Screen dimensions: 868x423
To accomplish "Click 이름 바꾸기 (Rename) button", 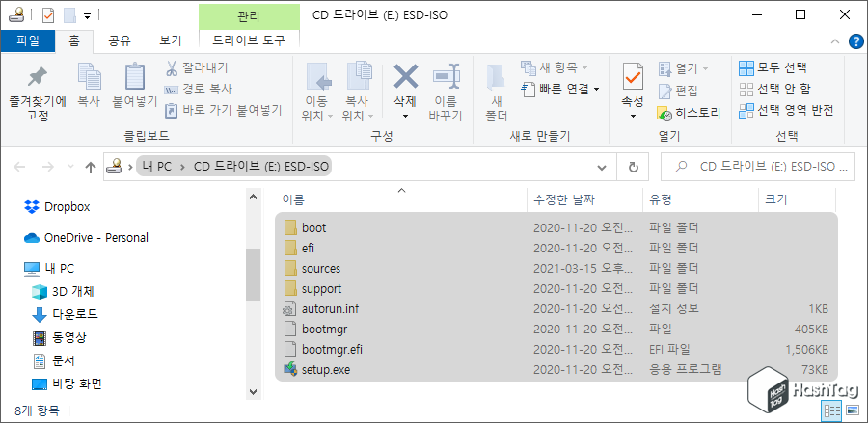I will (446, 93).
